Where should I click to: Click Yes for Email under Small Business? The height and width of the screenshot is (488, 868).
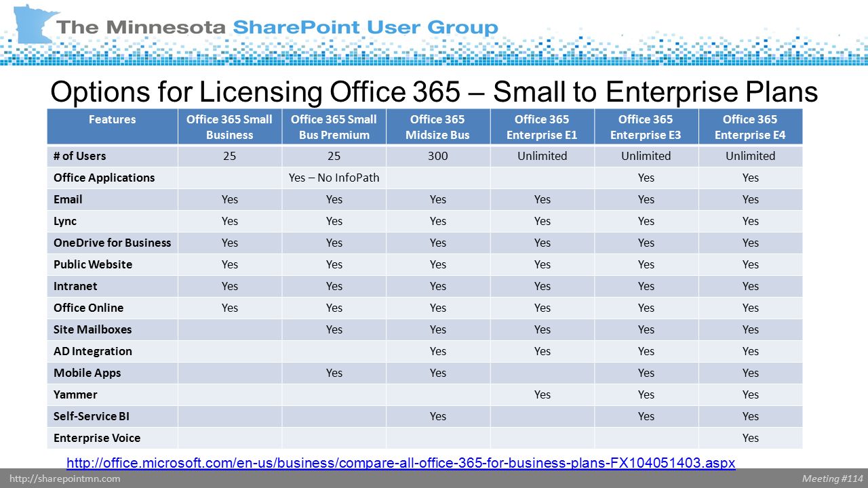point(230,199)
